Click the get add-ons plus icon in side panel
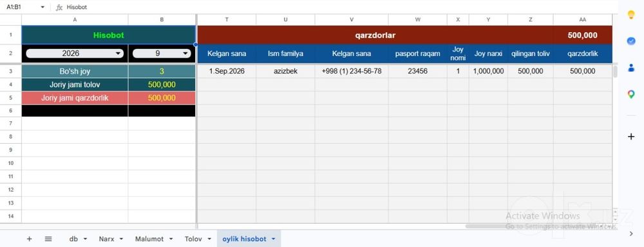This screenshot has height=247, width=644. point(631,137)
